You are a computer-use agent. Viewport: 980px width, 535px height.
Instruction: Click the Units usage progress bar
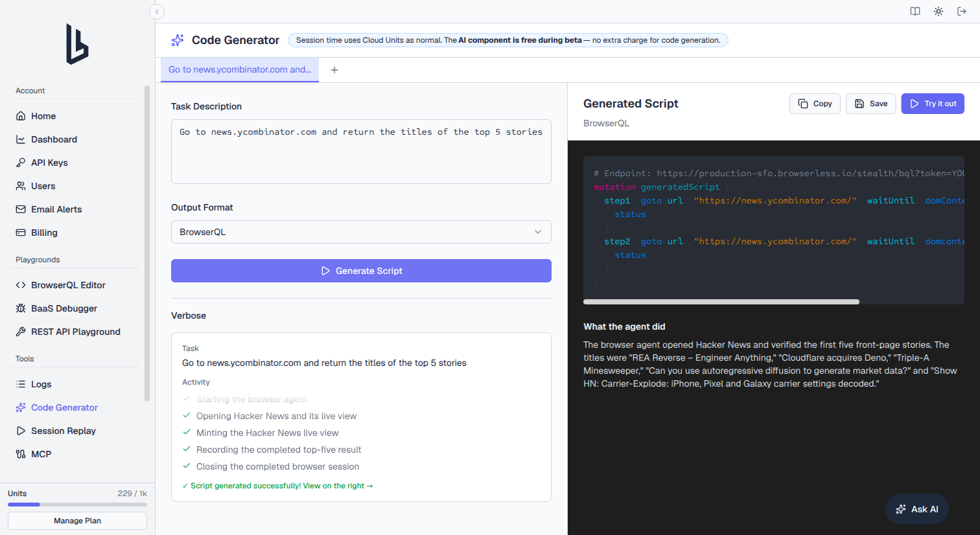click(77, 505)
